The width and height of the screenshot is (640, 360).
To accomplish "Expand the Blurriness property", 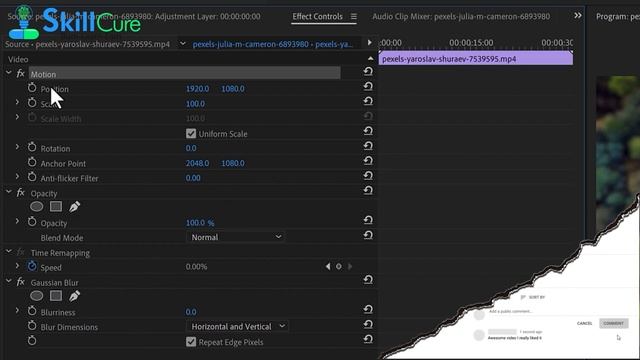I will click(17, 311).
